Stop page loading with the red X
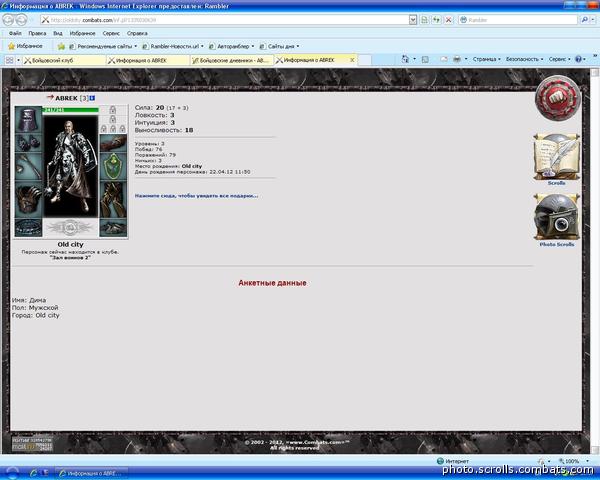The width and height of the screenshot is (600, 480). [448, 20]
